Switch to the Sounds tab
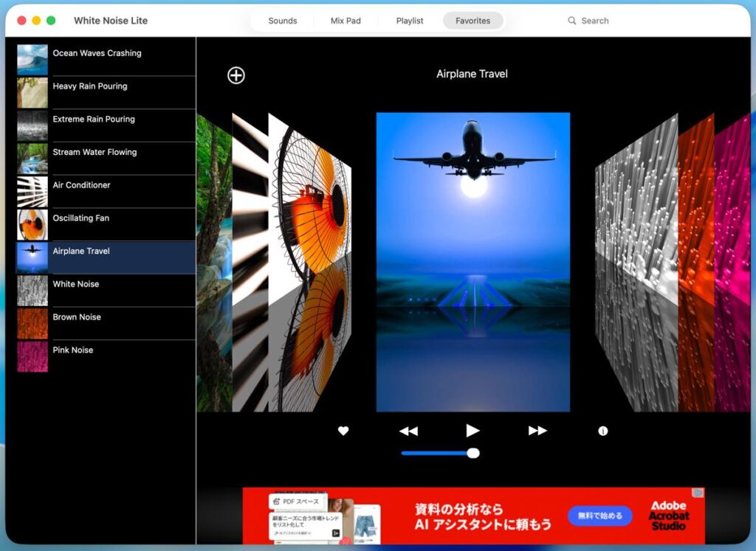 click(282, 21)
